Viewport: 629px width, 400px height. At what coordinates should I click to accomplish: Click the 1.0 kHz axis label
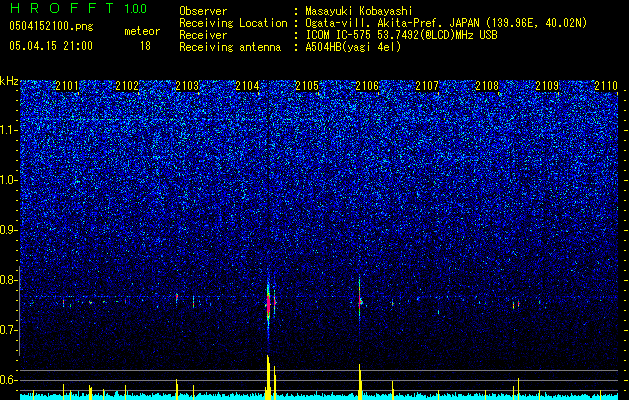pyautogui.click(x=8, y=180)
